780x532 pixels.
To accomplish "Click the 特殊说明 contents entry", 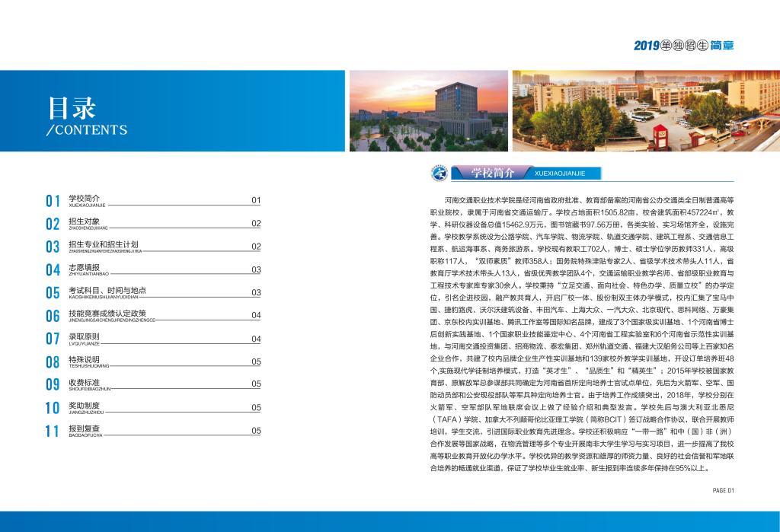I will 84,360.
